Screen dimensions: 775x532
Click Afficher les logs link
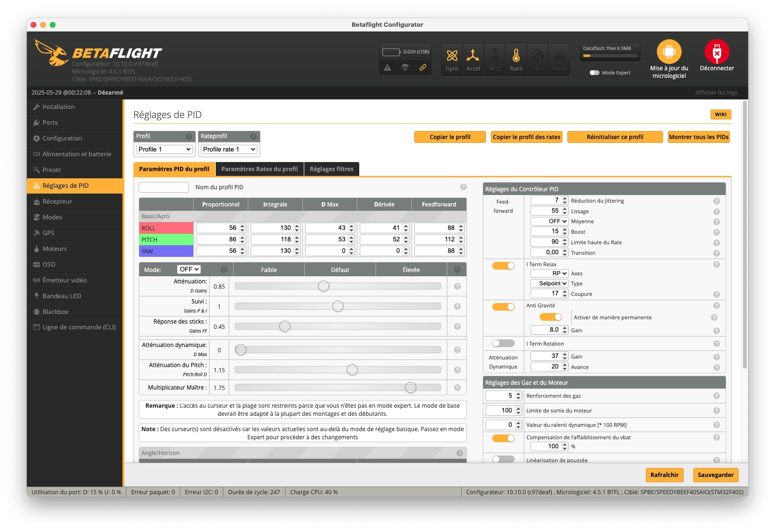(x=716, y=93)
